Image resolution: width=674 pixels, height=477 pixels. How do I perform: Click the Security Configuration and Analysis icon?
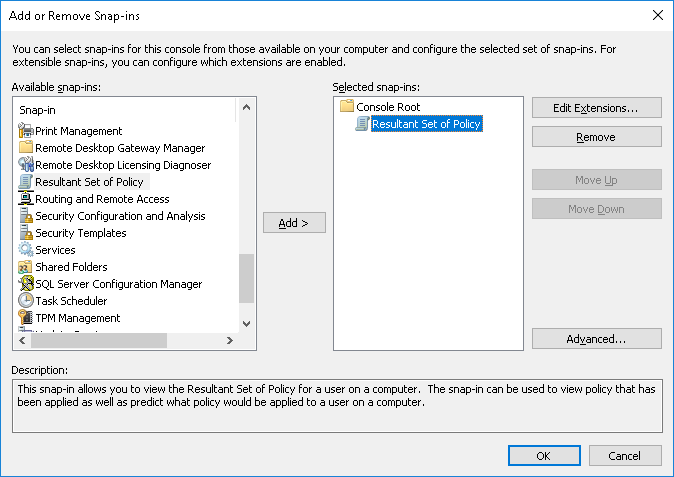tap(26, 216)
